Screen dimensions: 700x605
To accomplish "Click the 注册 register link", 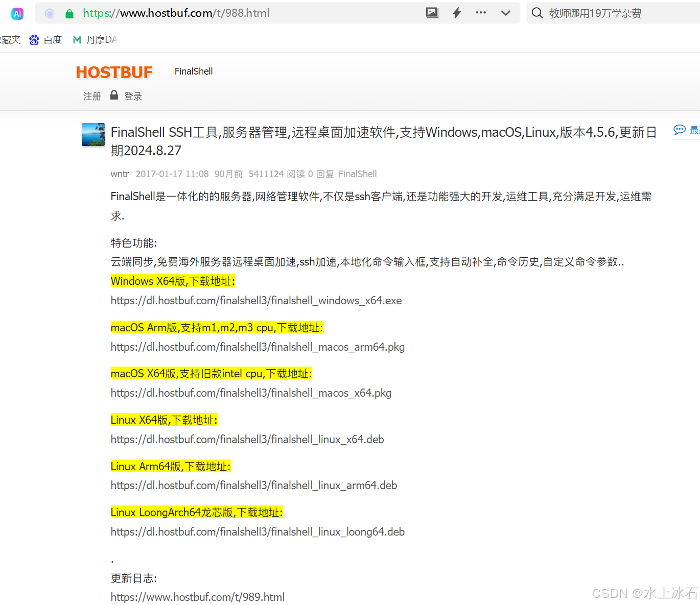I will [92, 96].
